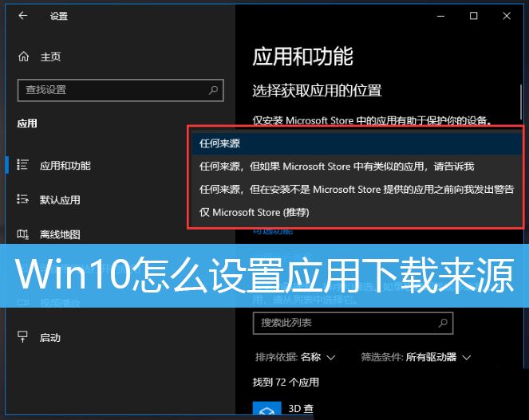This screenshot has height=420, width=529.
Task: Open the 启动 sidebar icon
Action: click(23, 337)
